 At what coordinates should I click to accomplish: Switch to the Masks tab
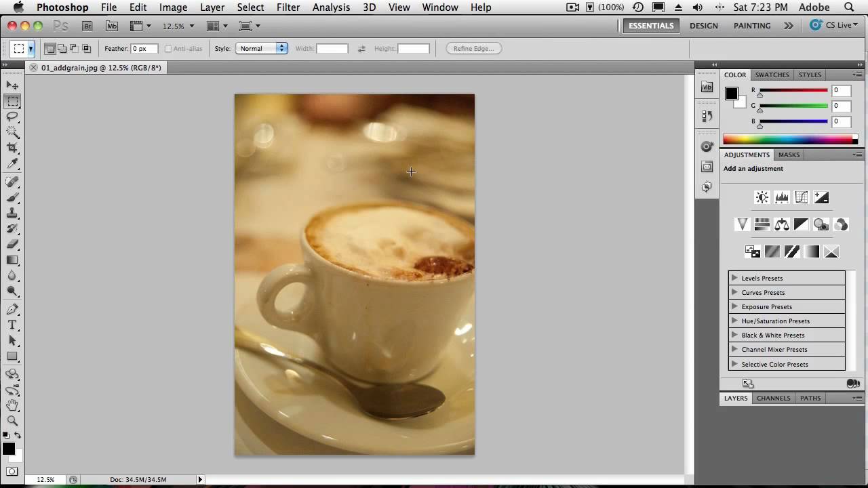[789, 155]
